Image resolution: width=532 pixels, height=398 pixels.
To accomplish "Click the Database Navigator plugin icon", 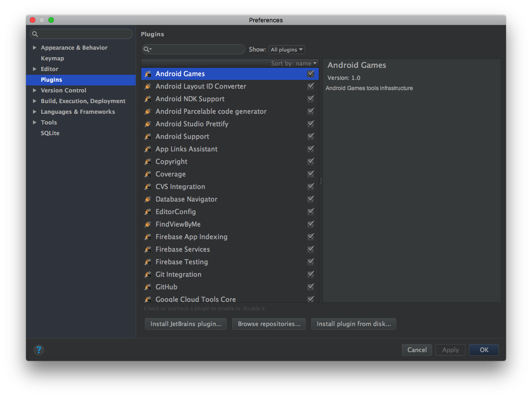I will coord(148,199).
